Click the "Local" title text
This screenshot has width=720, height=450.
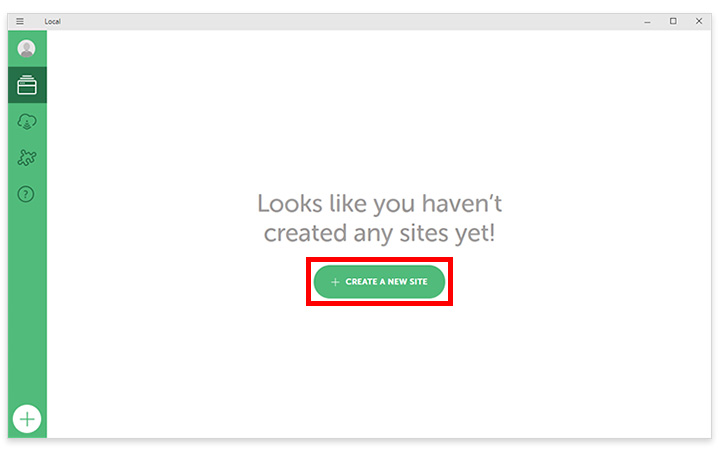[x=52, y=22]
